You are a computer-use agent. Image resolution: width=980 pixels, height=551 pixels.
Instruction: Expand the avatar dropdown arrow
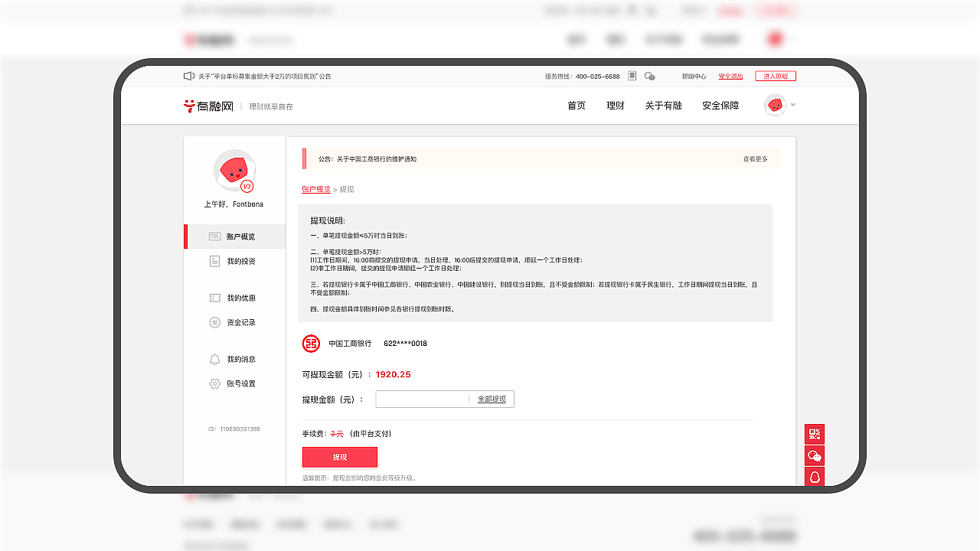click(793, 105)
